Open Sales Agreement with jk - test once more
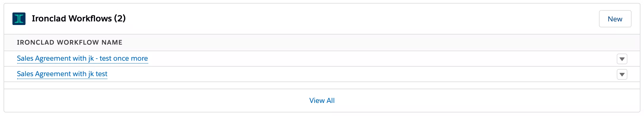 [x=82, y=58]
